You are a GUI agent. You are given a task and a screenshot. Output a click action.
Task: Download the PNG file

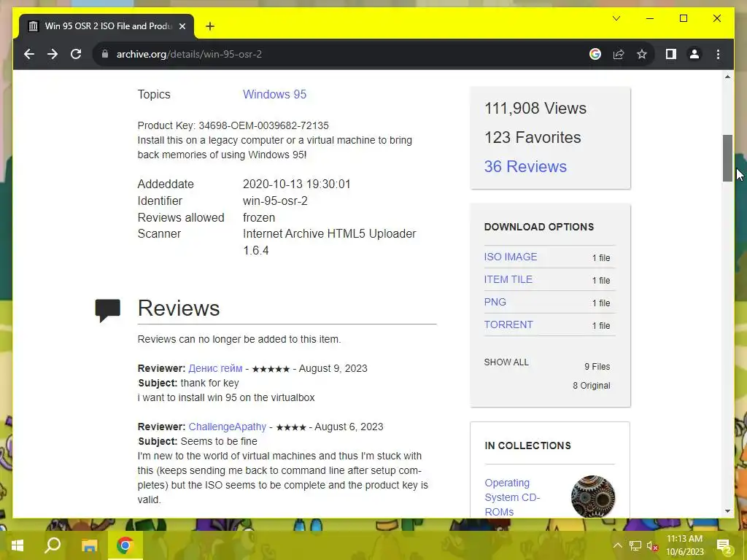495,302
